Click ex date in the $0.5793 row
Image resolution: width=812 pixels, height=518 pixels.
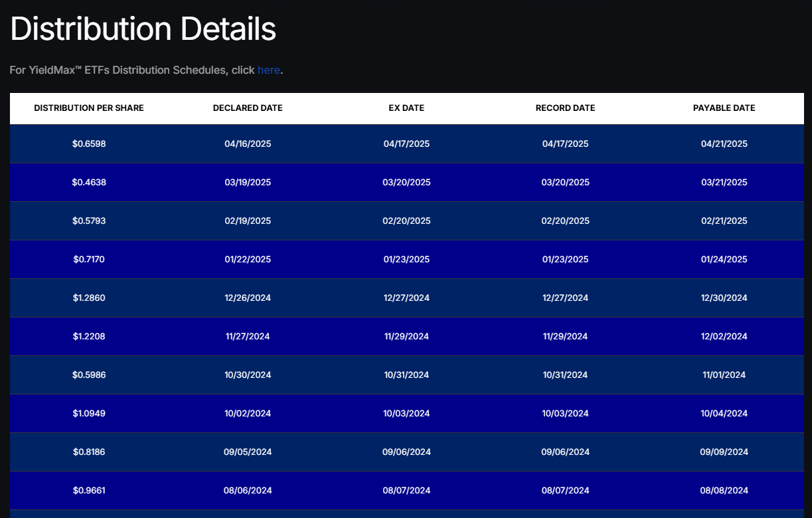tap(406, 220)
